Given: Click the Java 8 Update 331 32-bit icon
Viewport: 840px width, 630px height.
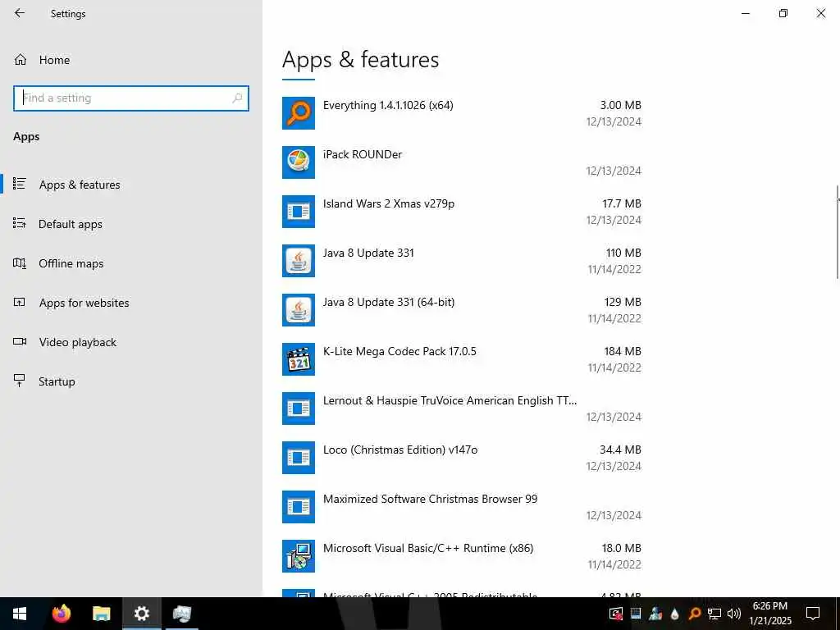Looking at the screenshot, I should click(x=299, y=261).
